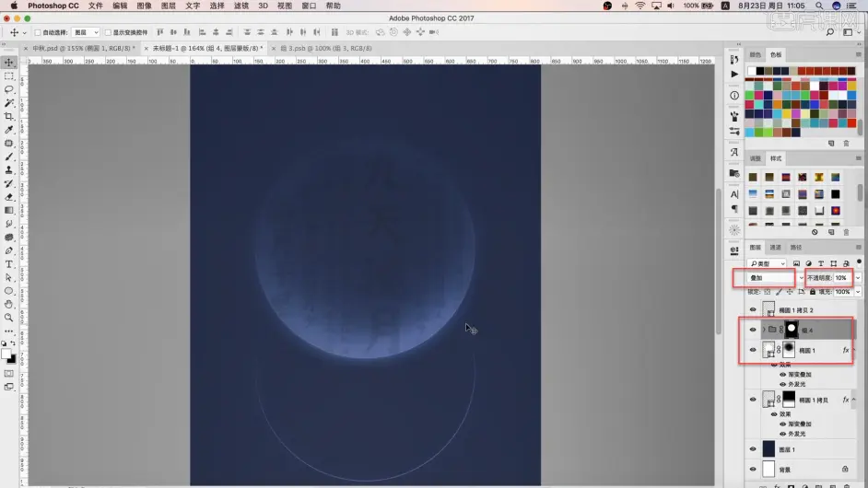
Task: Hide the 图层 1 layer
Action: coord(753,449)
